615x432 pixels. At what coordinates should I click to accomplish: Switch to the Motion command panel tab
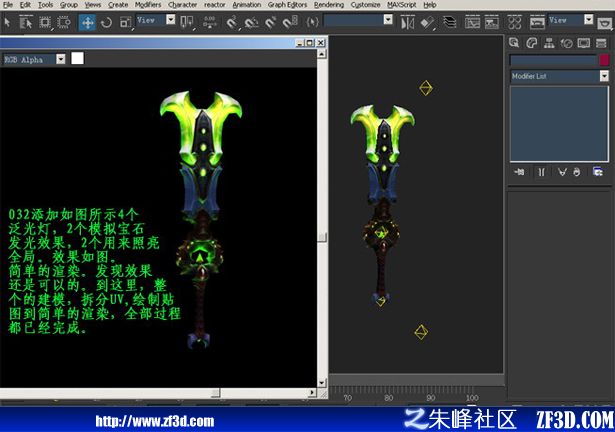(566, 43)
